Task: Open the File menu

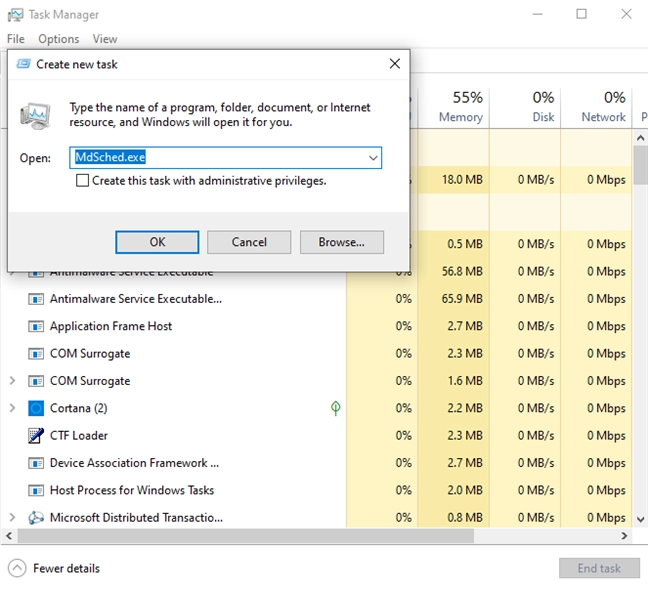Action: tap(16, 39)
